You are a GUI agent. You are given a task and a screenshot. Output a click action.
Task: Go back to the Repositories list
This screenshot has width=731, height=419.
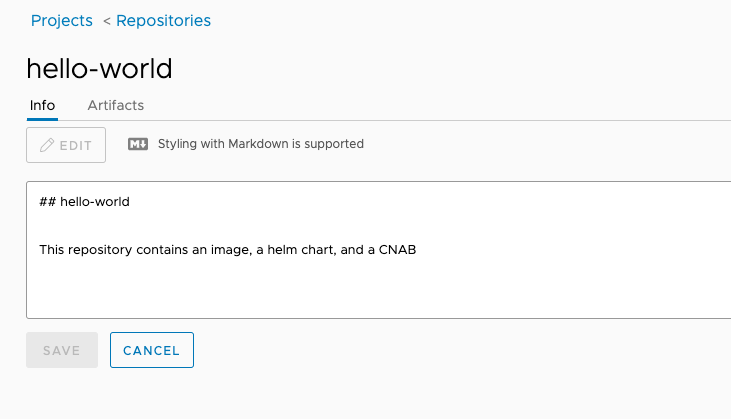(x=163, y=20)
